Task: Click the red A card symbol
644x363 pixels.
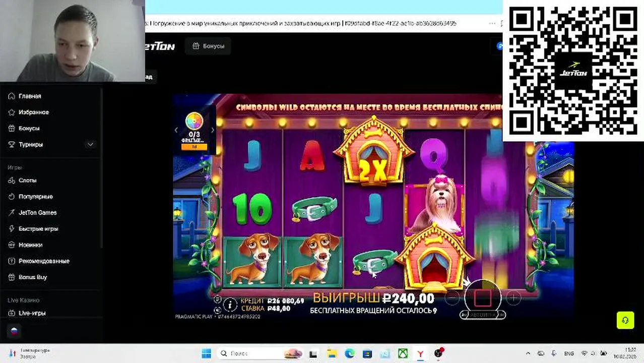Action: pyautogui.click(x=312, y=156)
